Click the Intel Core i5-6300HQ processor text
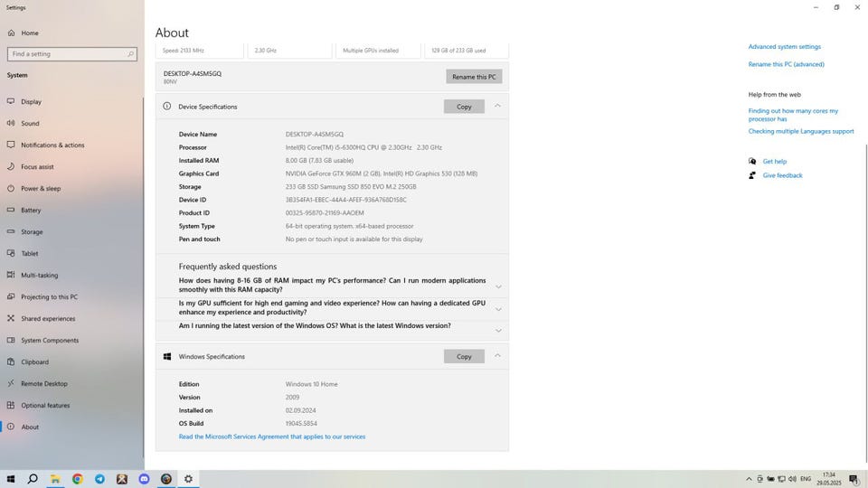 click(363, 147)
